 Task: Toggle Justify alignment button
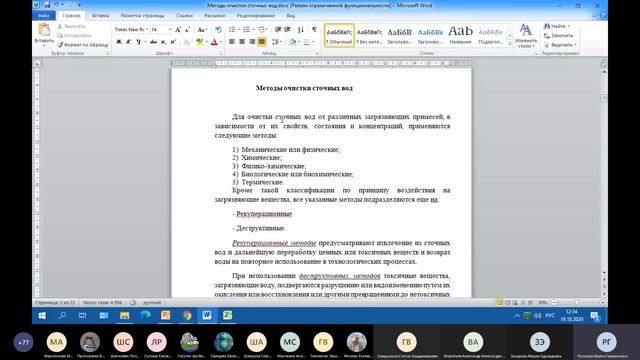point(262,42)
